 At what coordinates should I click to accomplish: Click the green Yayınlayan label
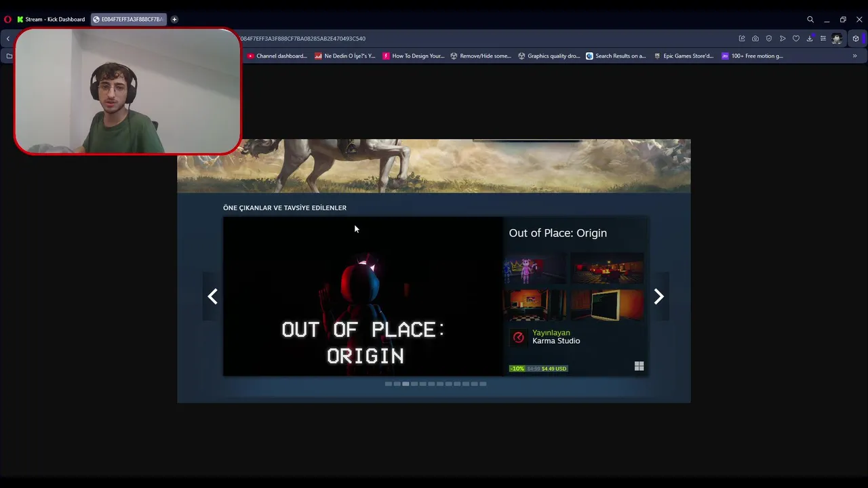[x=551, y=333]
